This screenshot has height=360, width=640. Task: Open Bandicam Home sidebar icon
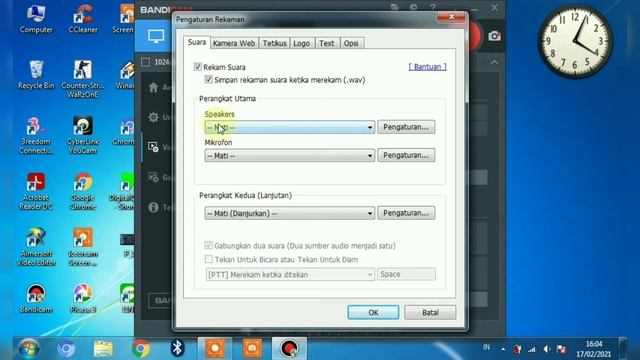[153, 87]
